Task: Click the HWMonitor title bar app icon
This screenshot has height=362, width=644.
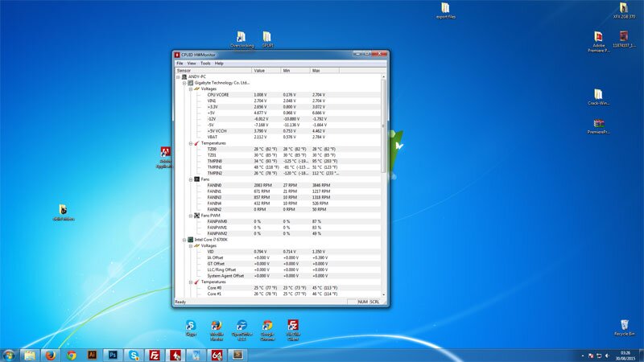Action: [x=177, y=55]
